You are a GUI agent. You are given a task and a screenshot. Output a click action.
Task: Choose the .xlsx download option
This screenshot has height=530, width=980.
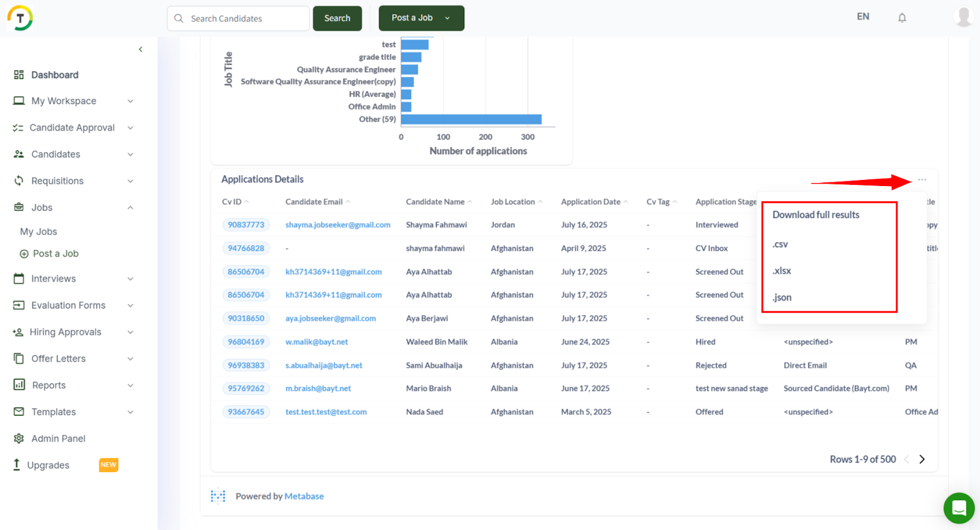[782, 271]
